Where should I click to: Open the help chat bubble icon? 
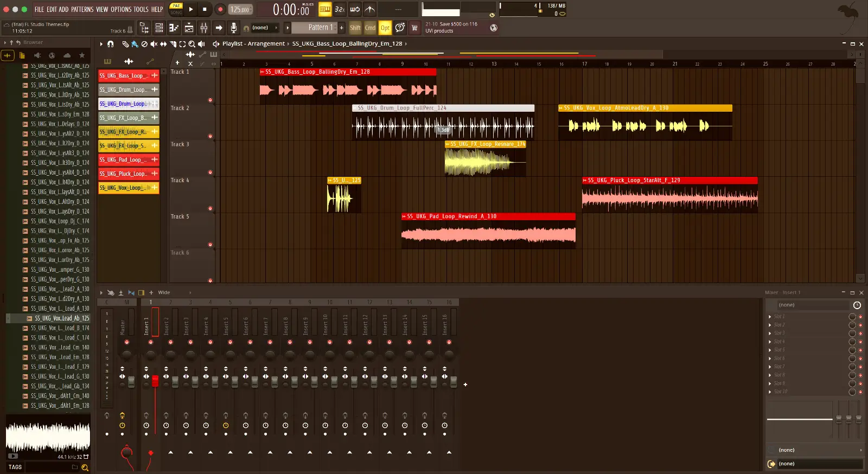click(400, 28)
